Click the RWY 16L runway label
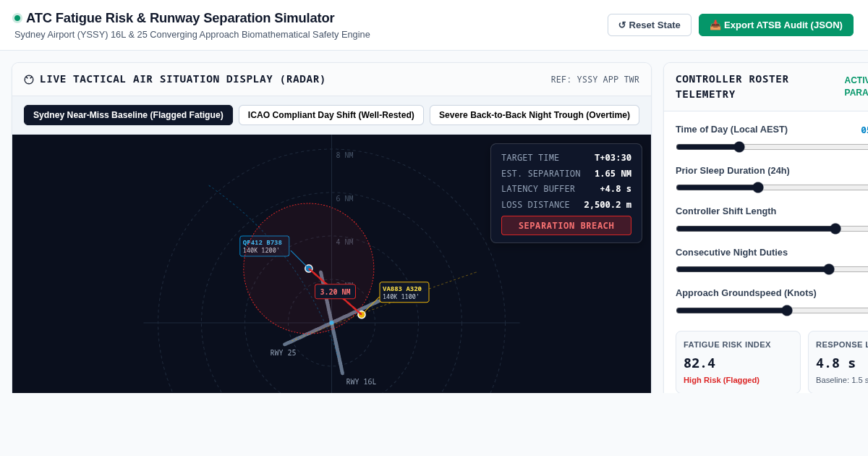Screen dimensions: 868x456 coord(361,382)
